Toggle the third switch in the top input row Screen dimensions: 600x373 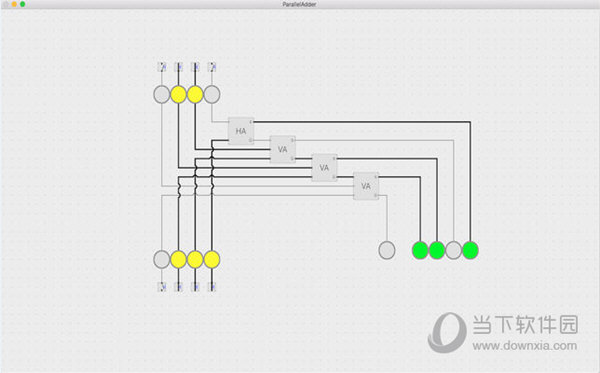(195, 67)
